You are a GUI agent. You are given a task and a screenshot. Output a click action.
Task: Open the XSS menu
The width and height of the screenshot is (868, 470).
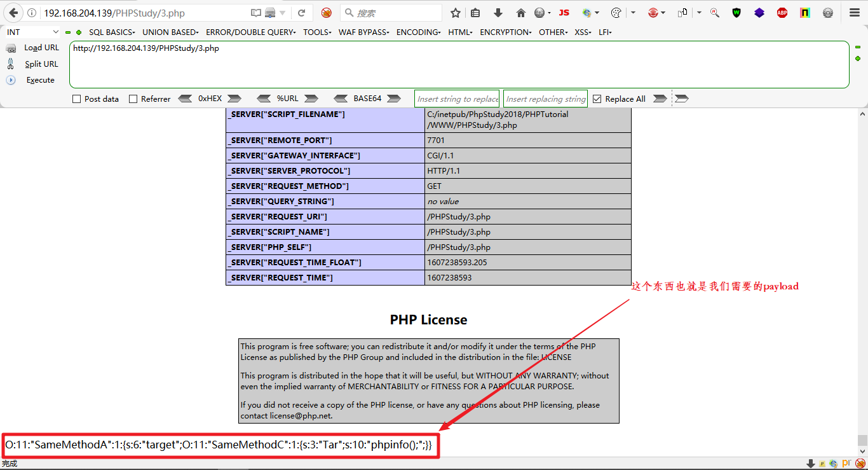tap(582, 31)
